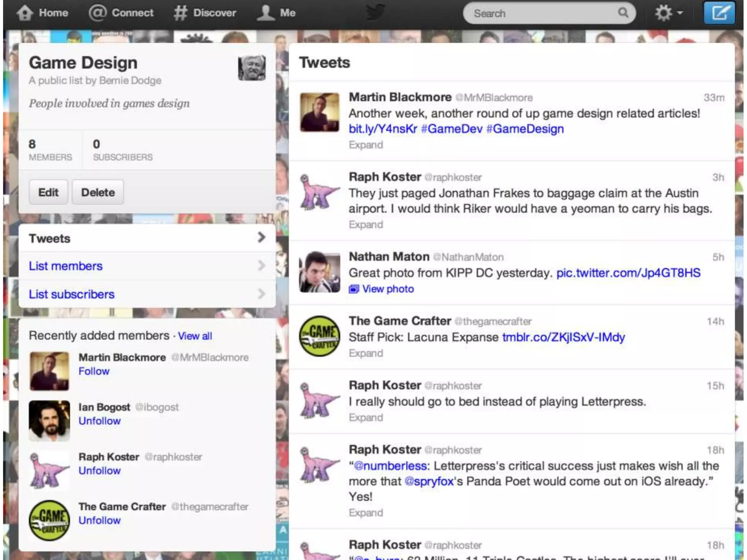Click the 33m timestamp
This screenshot has height=560, width=747.
tap(714, 98)
